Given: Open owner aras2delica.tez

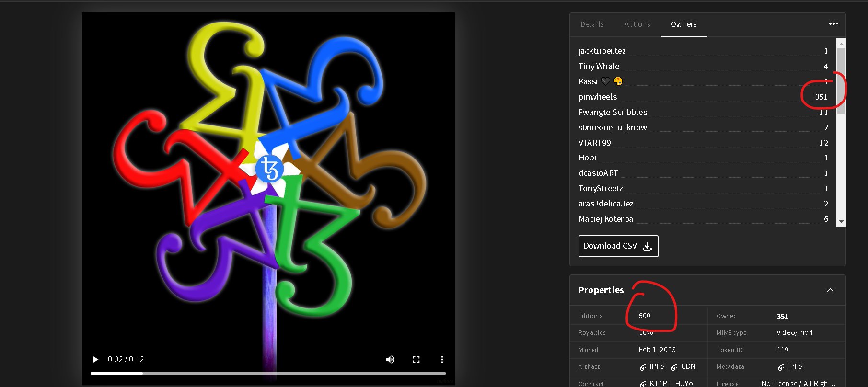Looking at the screenshot, I should pos(606,204).
